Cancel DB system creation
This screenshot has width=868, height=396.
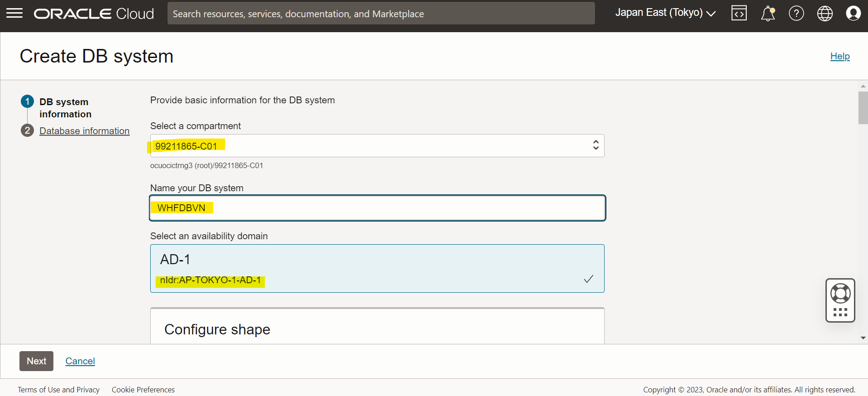[x=80, y=361]
